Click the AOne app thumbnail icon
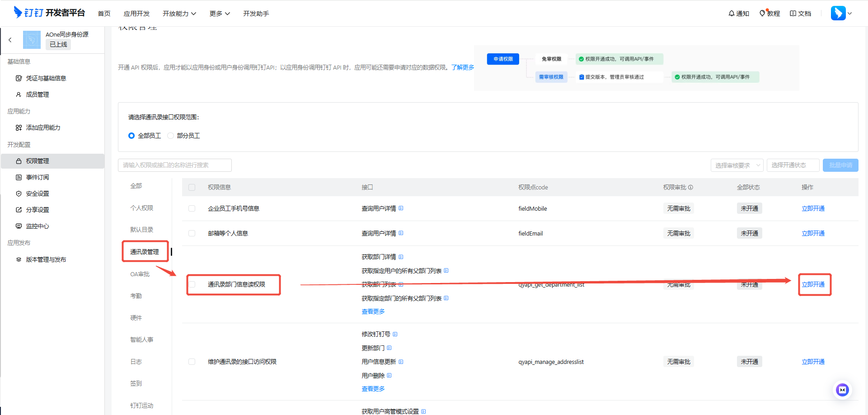 tap(32, 40)
